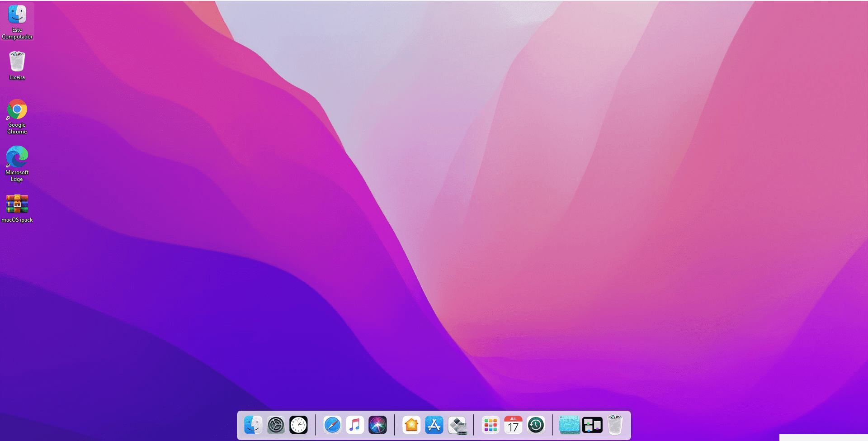Open the Home app icon
This screenshot has width=868, height=441.
click(411, 425)
